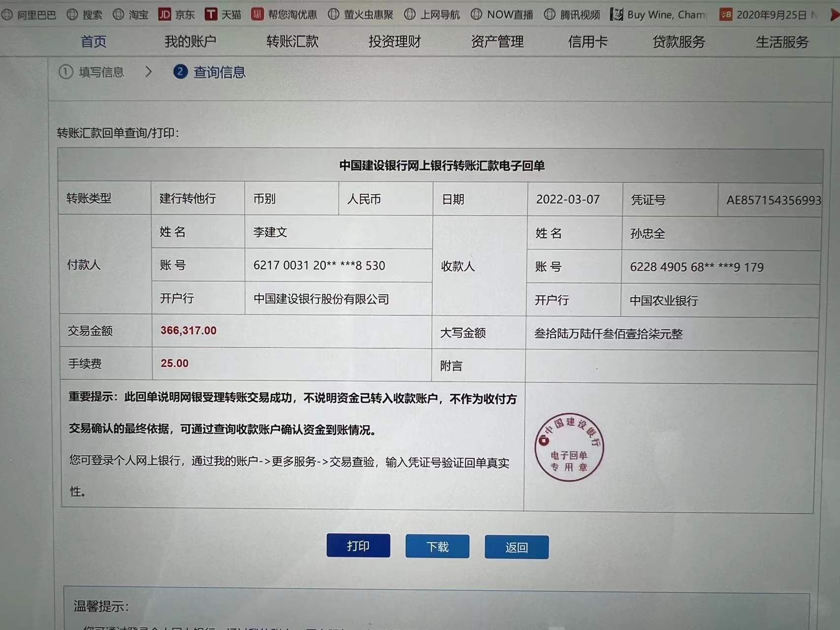Click the amount 366,317.00
The width and height of the screenshot is (840, 630).
(189, 331)
